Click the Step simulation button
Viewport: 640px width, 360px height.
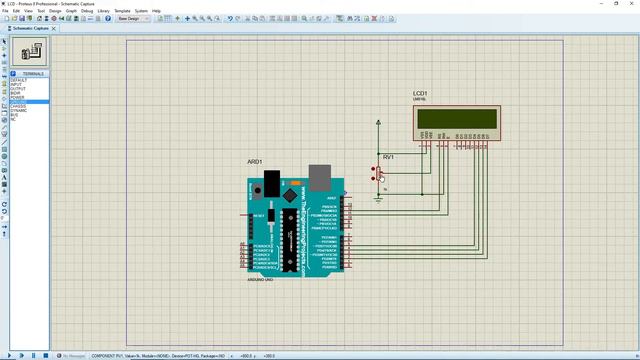21,356
